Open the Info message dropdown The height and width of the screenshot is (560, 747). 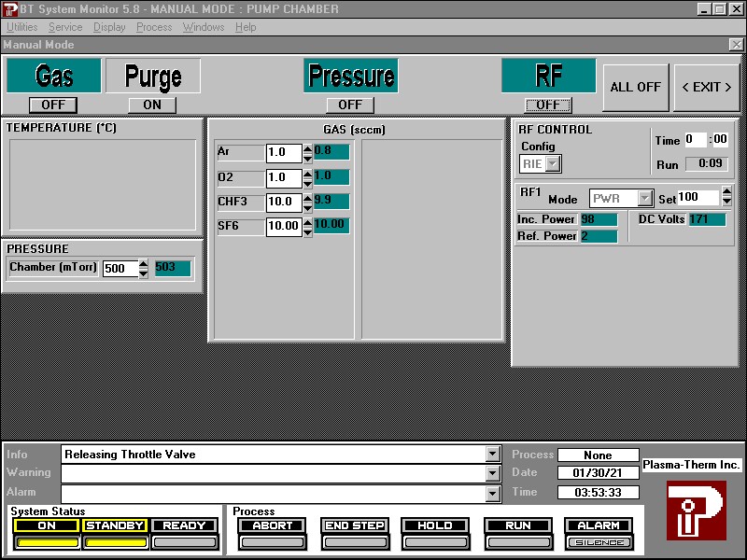(493, 455)
